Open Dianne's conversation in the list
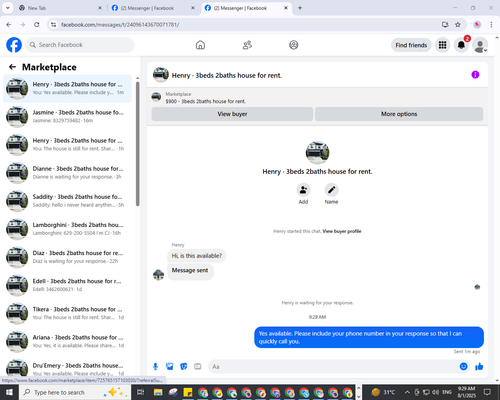 point(67,173)
